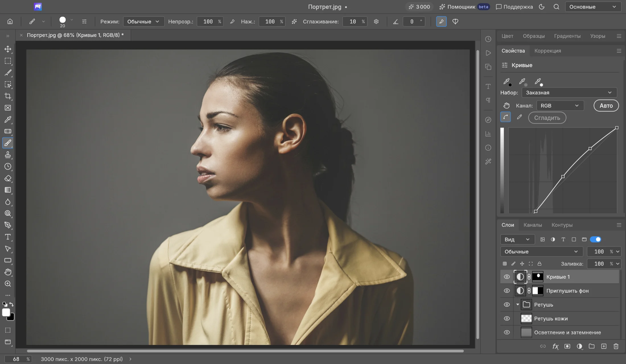626x364 pixels.
Task: Open the layer blend mode Обычные dropdown
Action: tap(541, 252)
